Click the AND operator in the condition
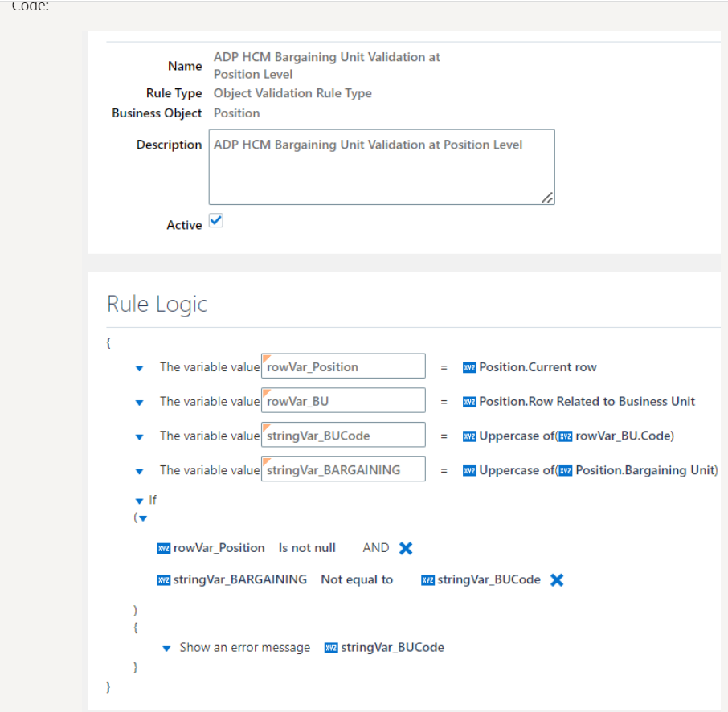The height and width of the screenshot is (712, 728). click(x=375, y=548)
